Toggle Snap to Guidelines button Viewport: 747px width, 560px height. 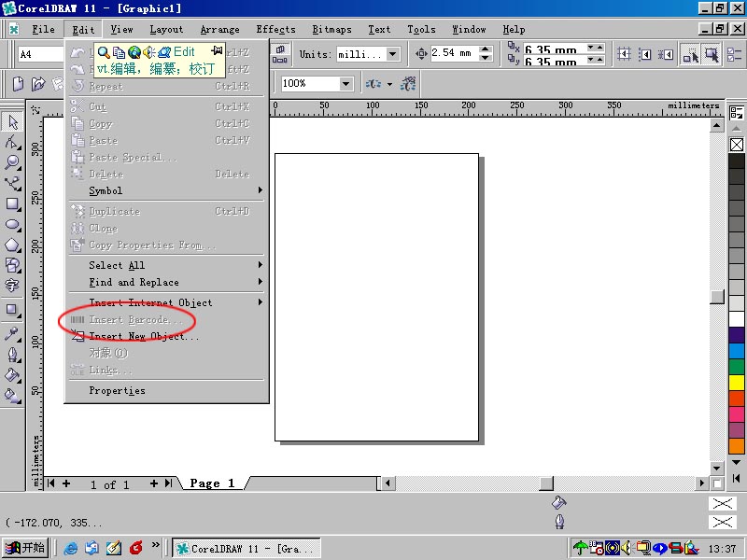(644, 54)
